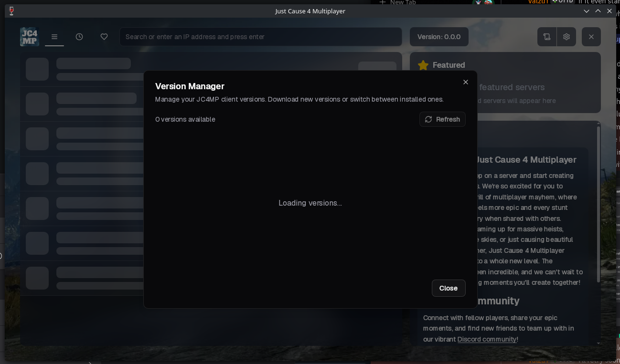This screenshot has width=620, height=364.
Task: Minimize the Just Cause 4 Multiplayer window
Action: point(587,11)
